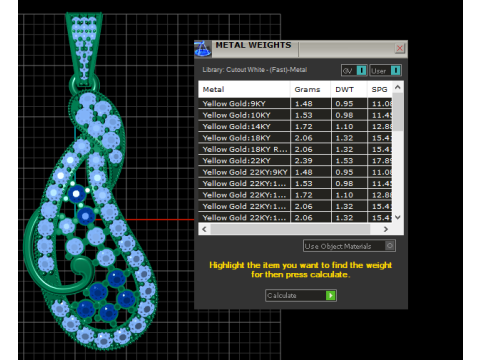Click the Library: Cutout White label
Viewport: 480px width, 360px height.
255,70
